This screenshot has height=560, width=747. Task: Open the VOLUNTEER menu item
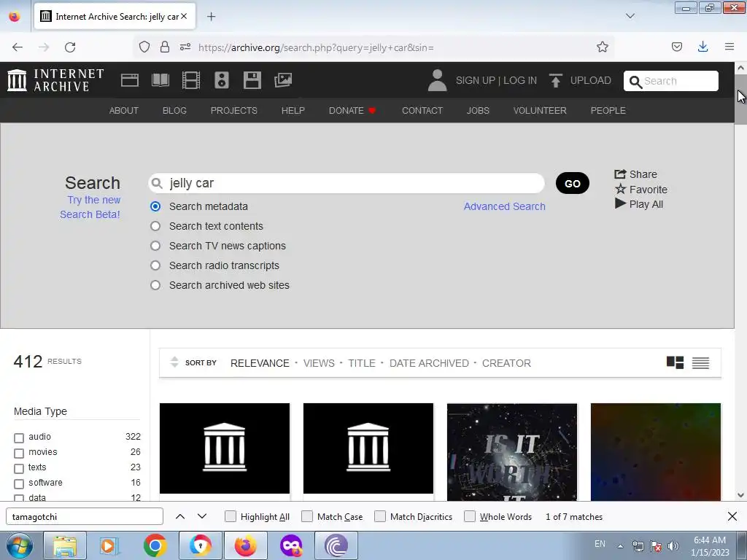(540, 111)
